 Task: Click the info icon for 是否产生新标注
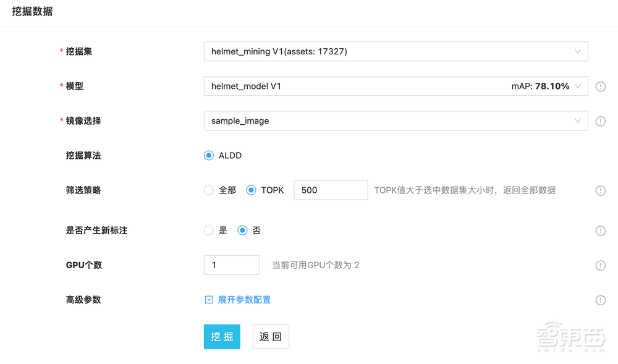pos(600,231)
